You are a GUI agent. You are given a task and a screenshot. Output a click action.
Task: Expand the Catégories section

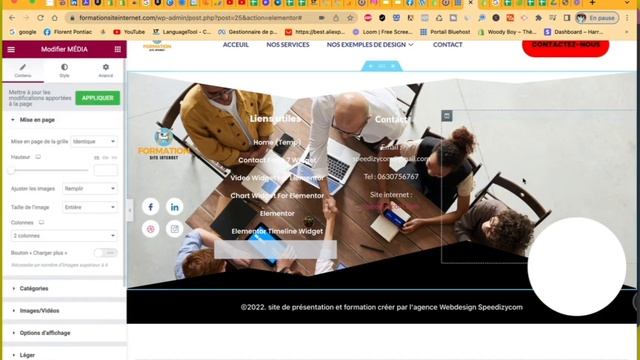(x=34, y=289)
